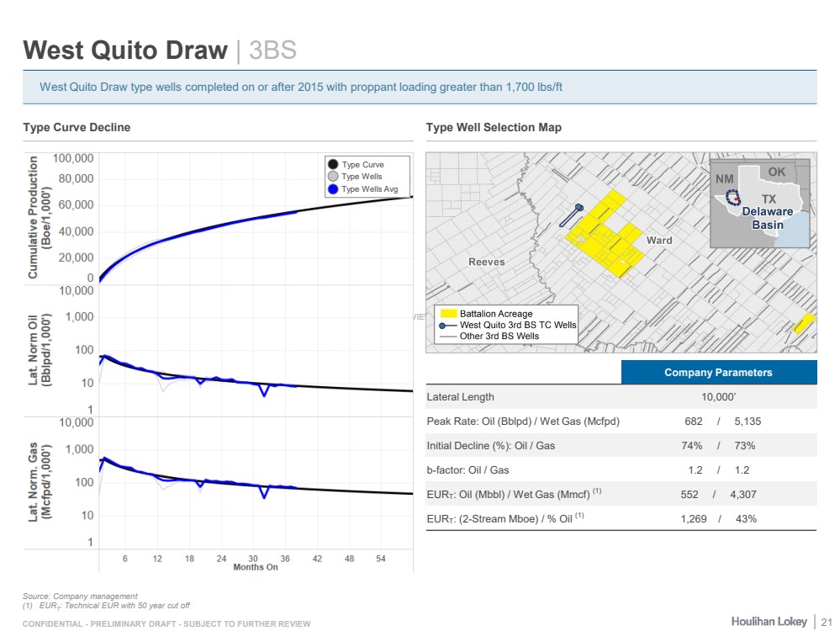Click the Delaware Basin circle on the inset map

coord(732,197)
